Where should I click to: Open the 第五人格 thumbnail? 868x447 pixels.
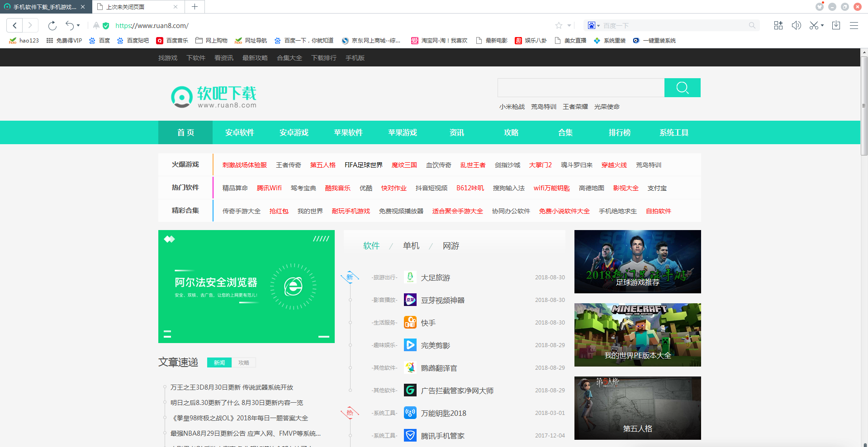(x=638, y=408)
